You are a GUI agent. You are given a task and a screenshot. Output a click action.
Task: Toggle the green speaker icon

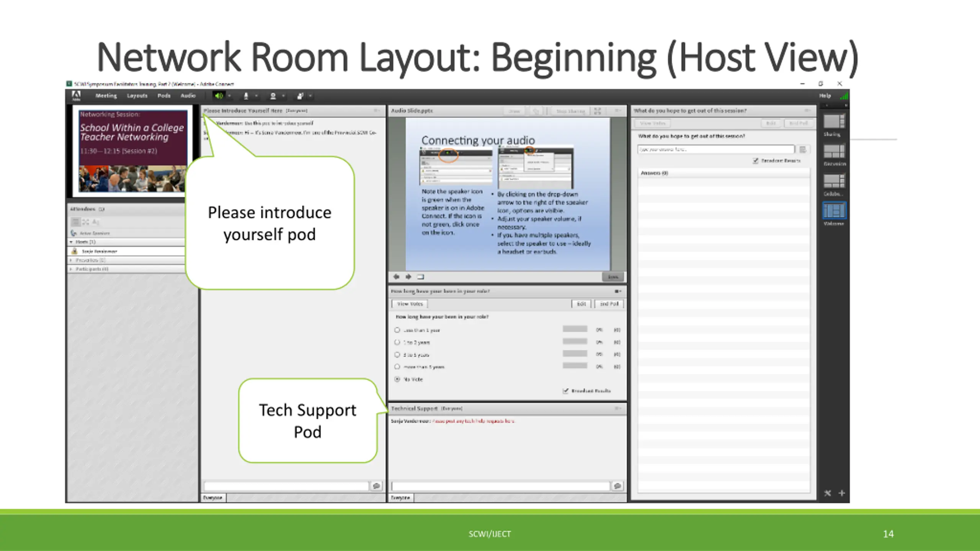[219, 96]
